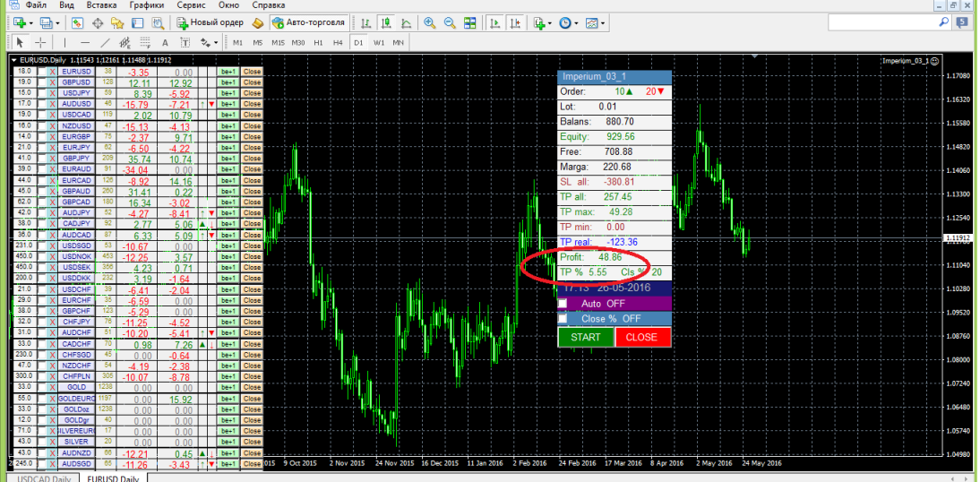980x482 pixels.
Task: Check the EURUSD row checkbox
Action: 42,72
